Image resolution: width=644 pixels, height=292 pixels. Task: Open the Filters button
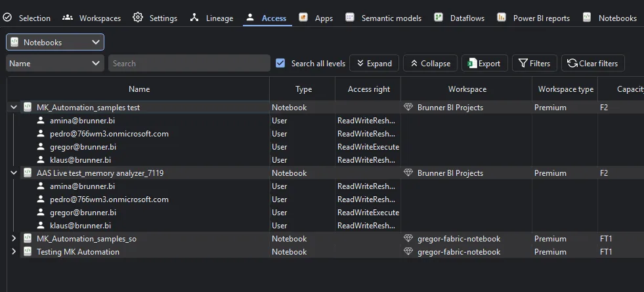tap(534, 63)
